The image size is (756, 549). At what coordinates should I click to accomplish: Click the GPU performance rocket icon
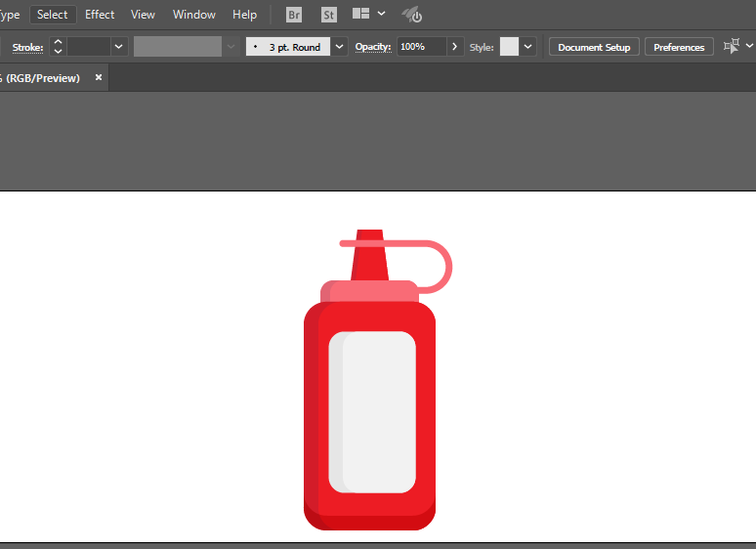tap(412, 15)
